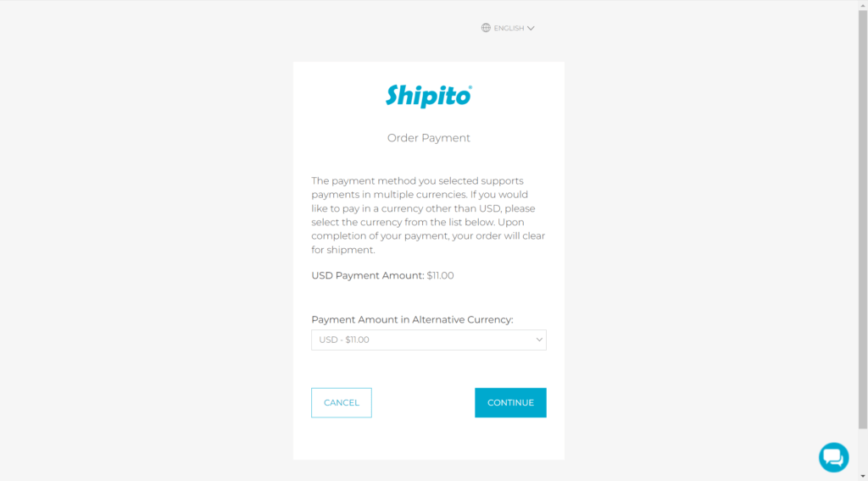Expand the chevron beside ENGLISH
This screenshot has height=481, width=868.
pos(531,28)
